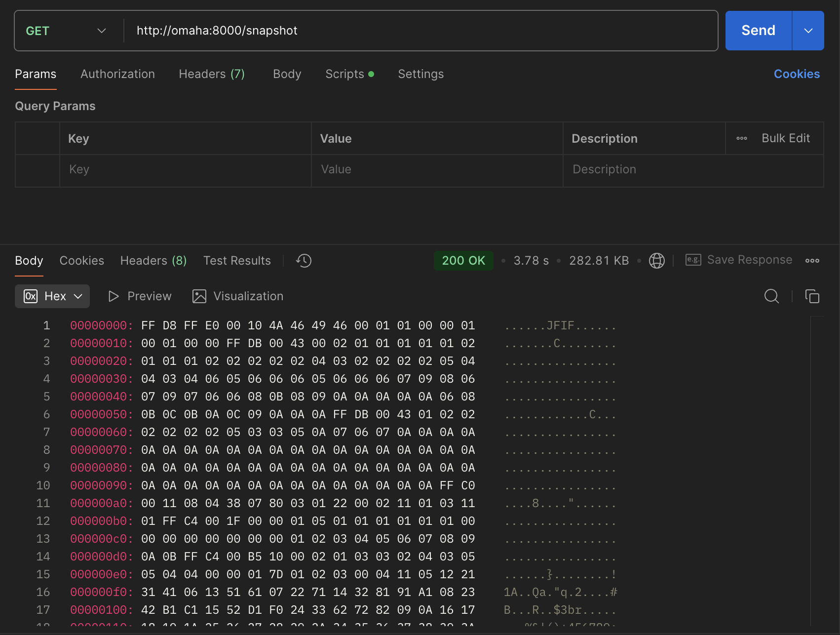Viewport: 840px width, 635px height.
Task: Click the response history clock icon
Action: (x=304, y=261)
